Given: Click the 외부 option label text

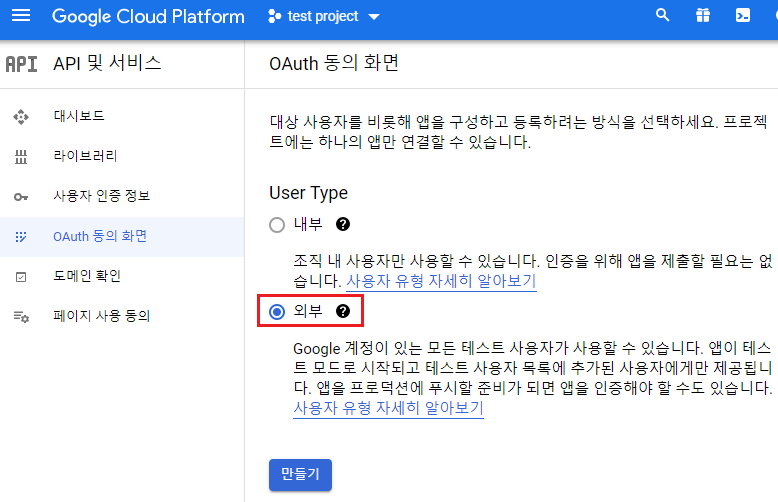Looking at the screenshot, I should click(308, 311).
